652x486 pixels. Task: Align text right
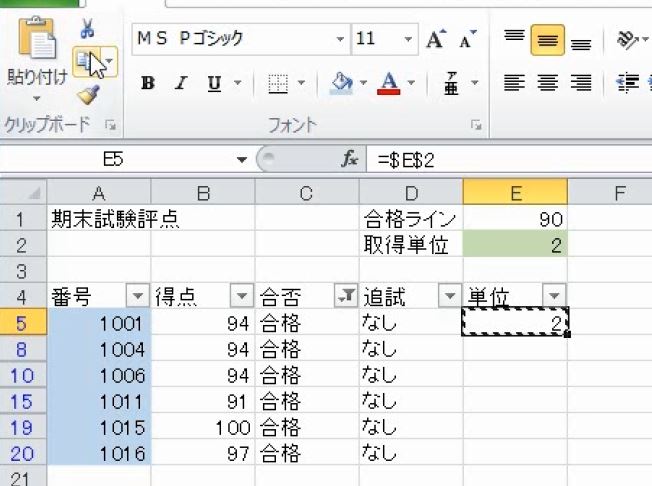(x=581, y=82)
